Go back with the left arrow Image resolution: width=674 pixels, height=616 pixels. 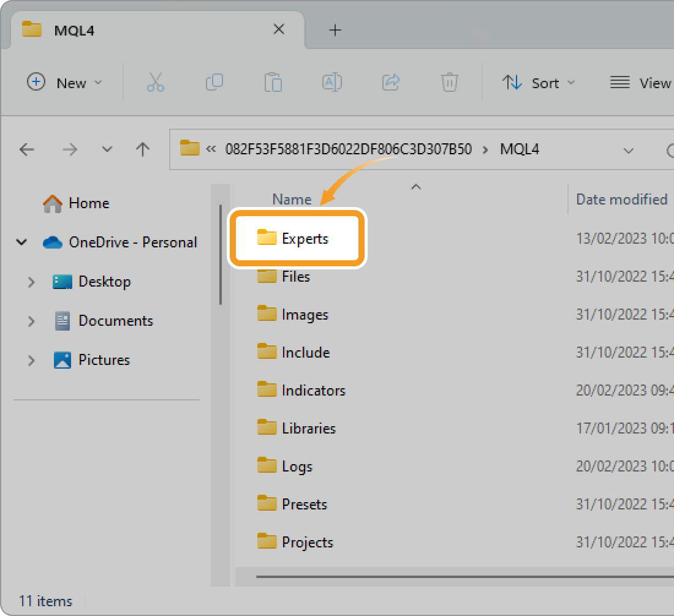[27, 149]
